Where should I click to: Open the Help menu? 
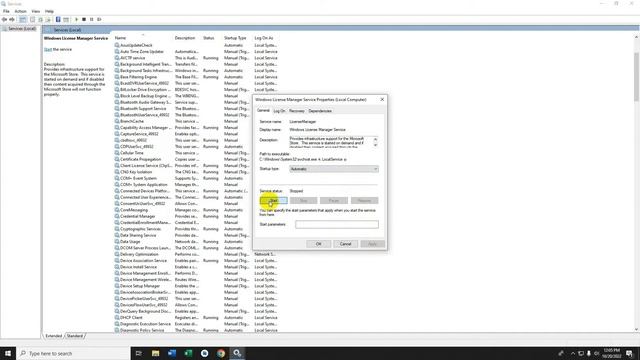pyautogui.click(x=49, y=11)
